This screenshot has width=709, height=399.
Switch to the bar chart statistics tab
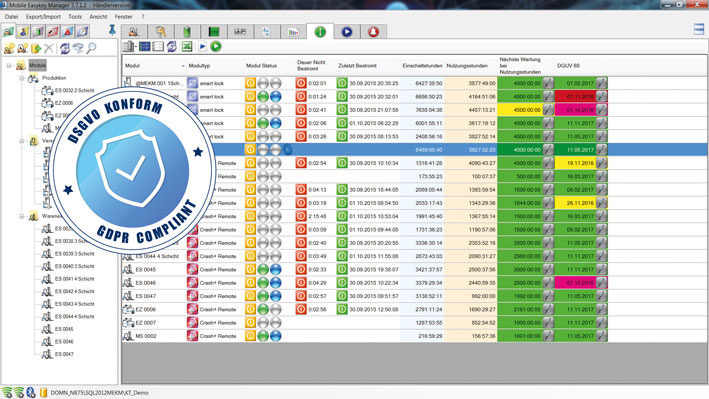tap(293, 32)
